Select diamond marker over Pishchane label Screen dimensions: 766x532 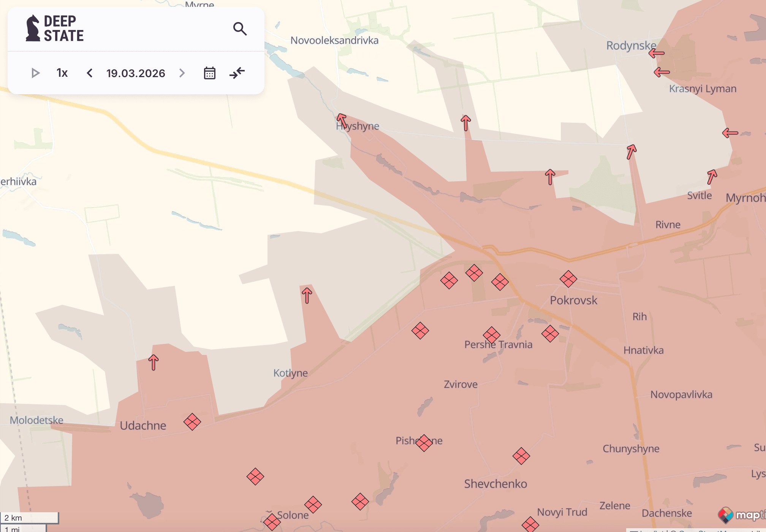click(424, 443)
